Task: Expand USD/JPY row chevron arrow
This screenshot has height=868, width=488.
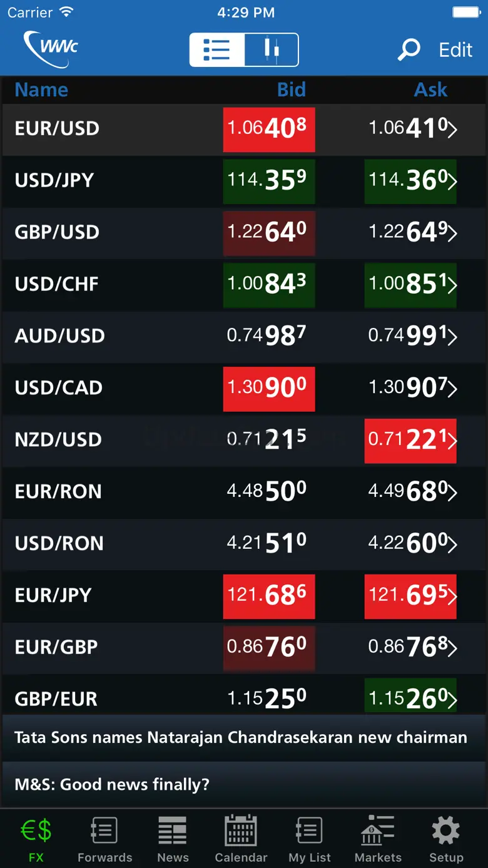Action: (452, 181)
